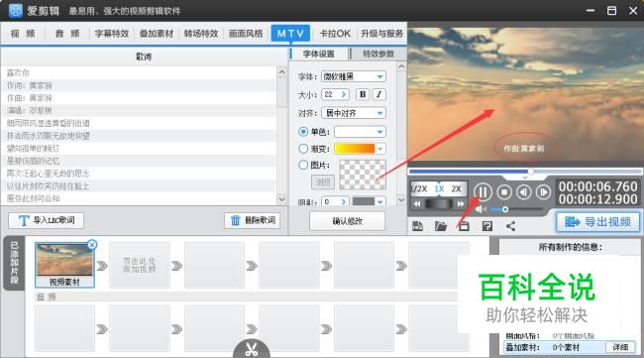Screen dimensions: 644x358
Task: Increase the font size stepper
Action: pos(344,94)
